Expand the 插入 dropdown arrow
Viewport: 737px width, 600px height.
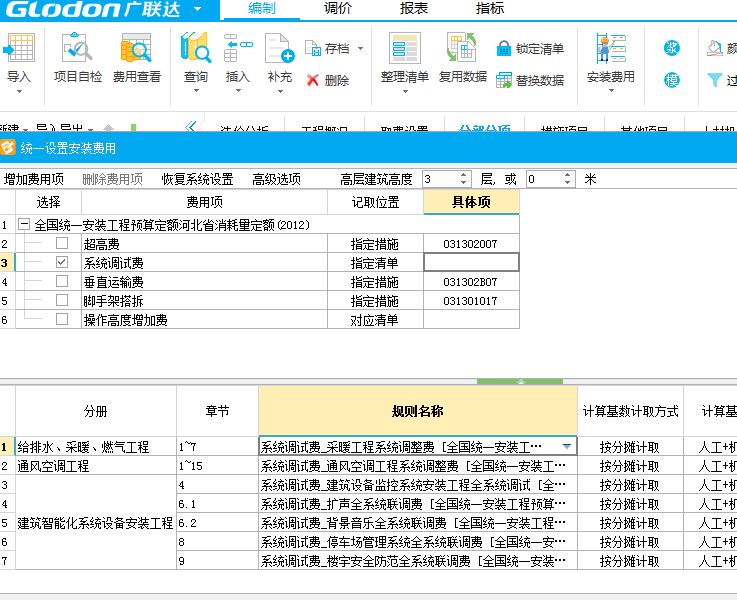pos(238,91)
